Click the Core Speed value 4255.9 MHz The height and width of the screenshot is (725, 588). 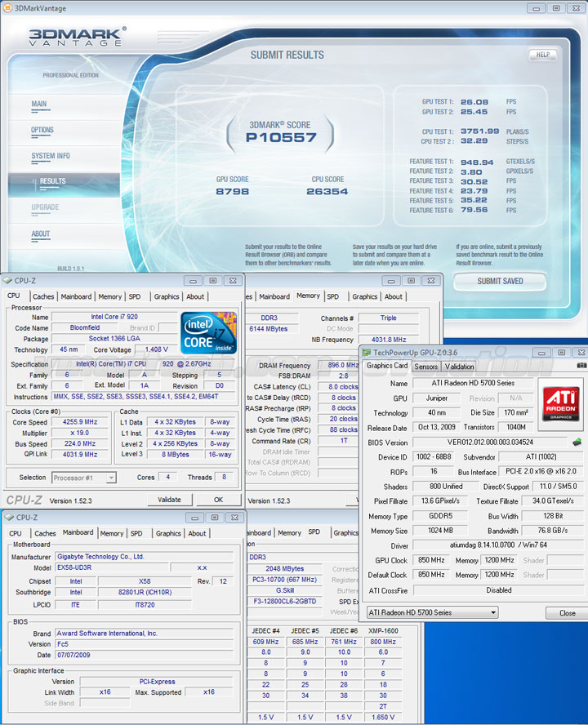pos(80,422)
